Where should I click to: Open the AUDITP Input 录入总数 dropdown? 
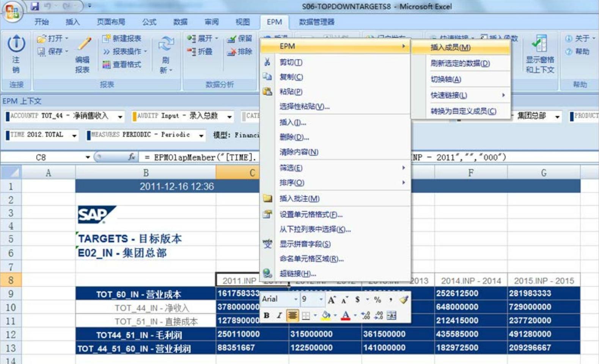point(230,117)
